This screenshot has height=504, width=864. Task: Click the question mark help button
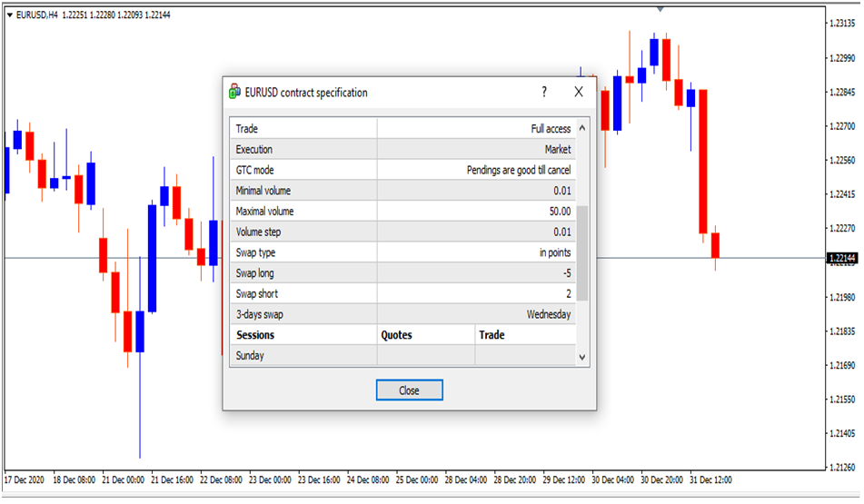point(544,92)
